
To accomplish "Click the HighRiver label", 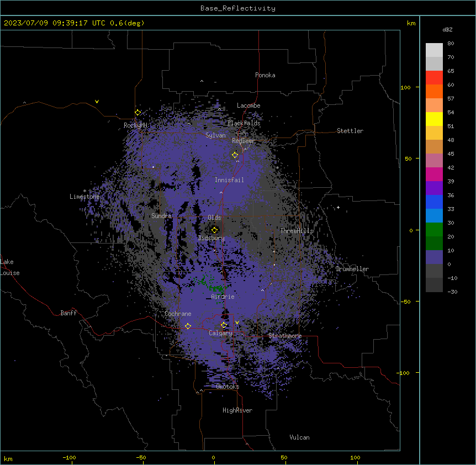I will click(x=237, y=410).
